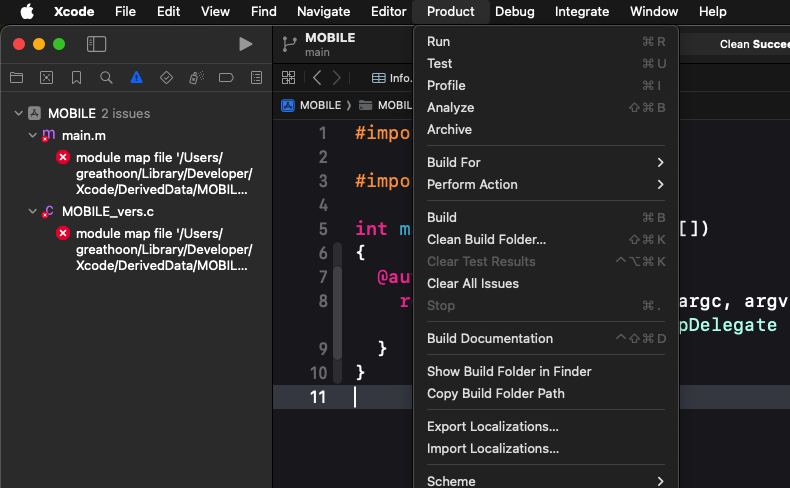Choose Build Documentation menu item

pos(546,338)
